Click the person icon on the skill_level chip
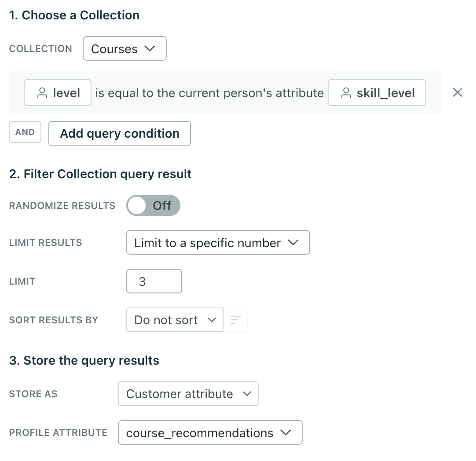This screenshot has width=476, height=461. tap(346, 93)
